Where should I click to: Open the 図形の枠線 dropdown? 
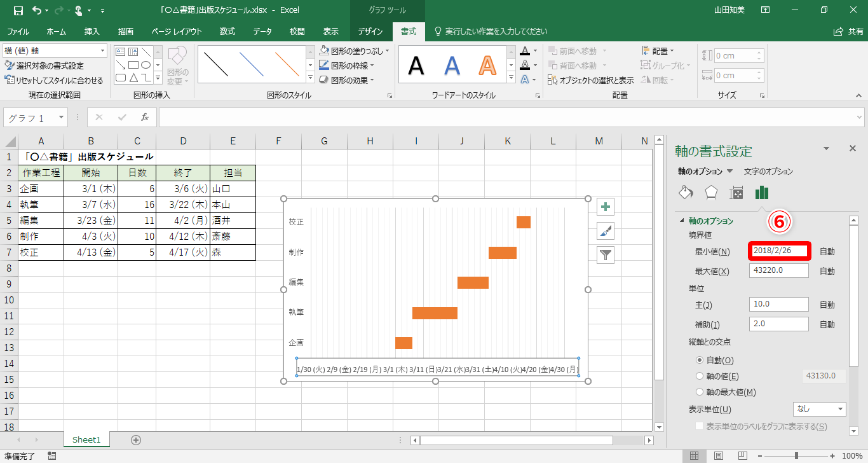(372, 65)
